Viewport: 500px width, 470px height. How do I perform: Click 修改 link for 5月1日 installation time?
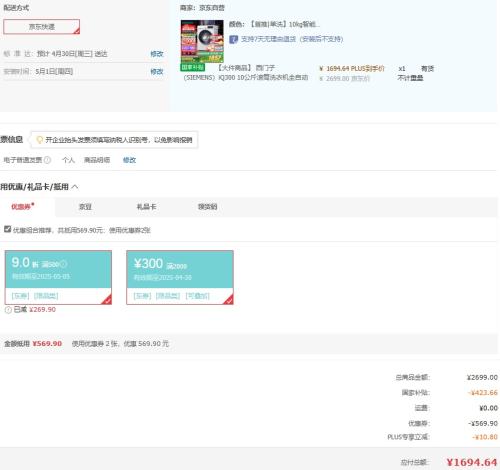[157, 71]
